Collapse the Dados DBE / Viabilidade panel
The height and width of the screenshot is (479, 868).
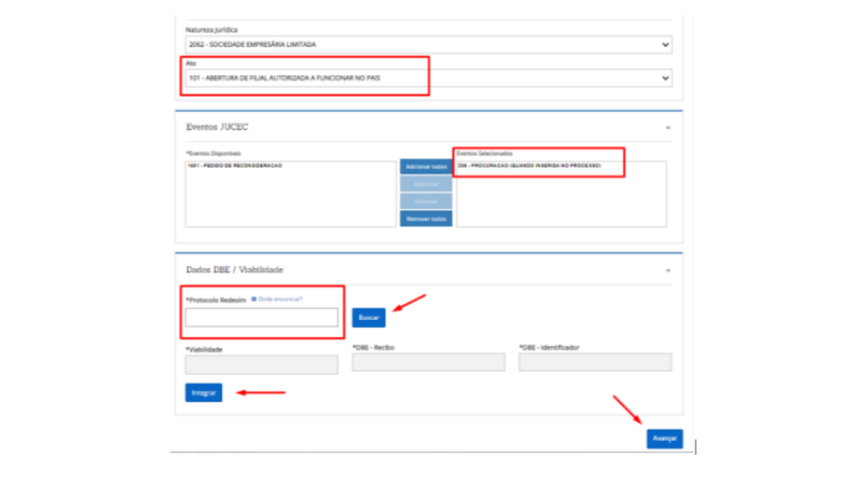pyautogui.click(x=668, y=270)
